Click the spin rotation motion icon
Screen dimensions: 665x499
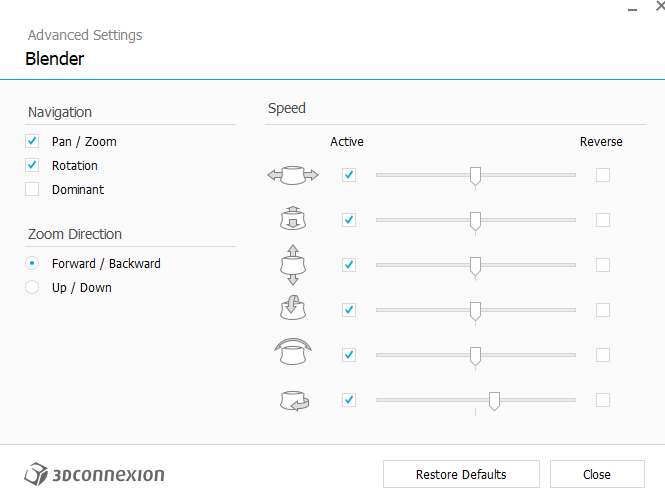pos(294,401)
